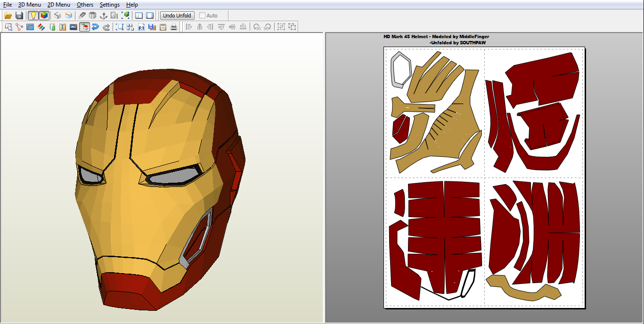This screenshot has height=324, width=644.
Task: Rotate counterclockwise 90 degrees icon
Action: [257, 27]
